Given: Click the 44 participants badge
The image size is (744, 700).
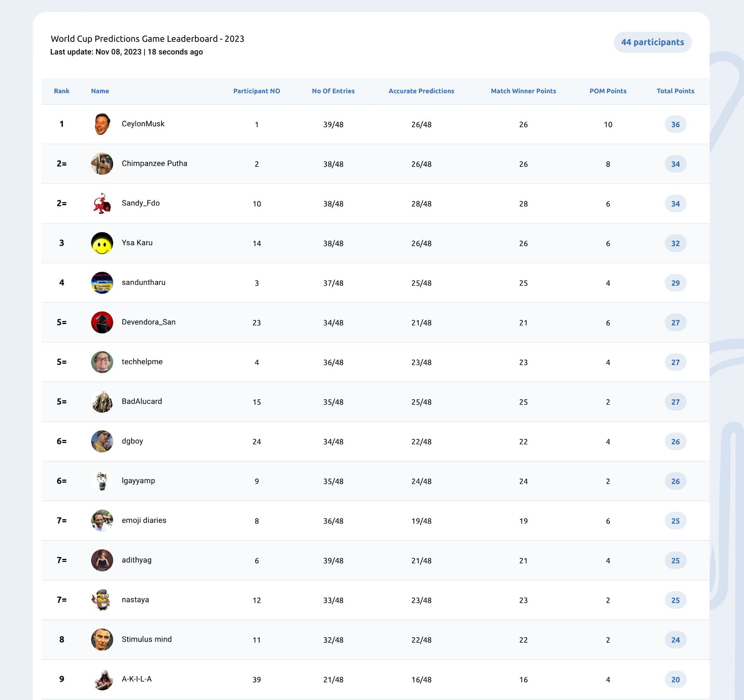Looking at the screenshot, I should (x=653, y=42).
